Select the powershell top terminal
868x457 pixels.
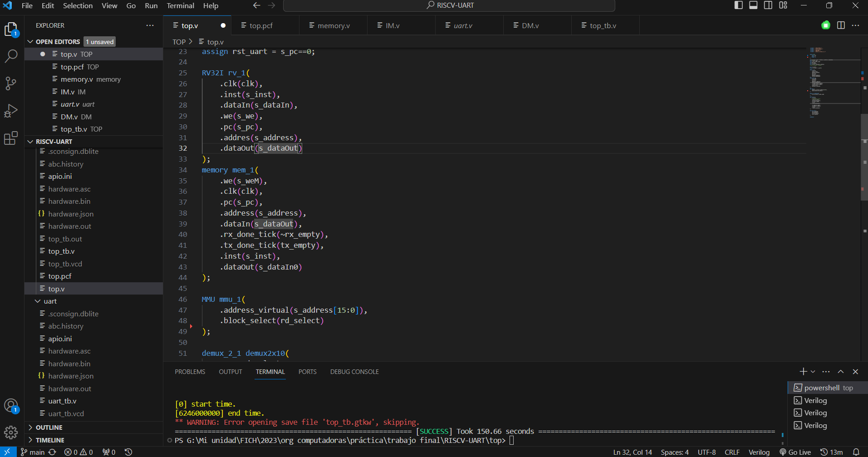tap(828, 388)
